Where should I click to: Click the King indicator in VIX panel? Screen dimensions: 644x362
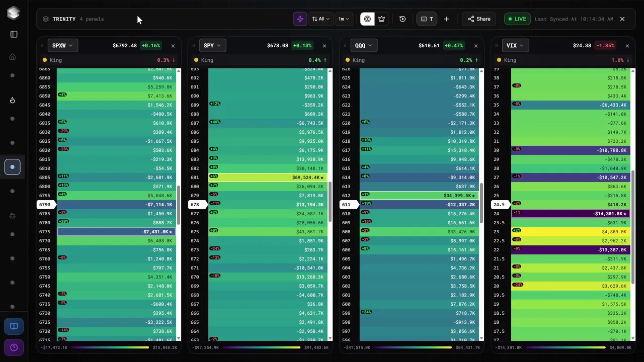506,60
